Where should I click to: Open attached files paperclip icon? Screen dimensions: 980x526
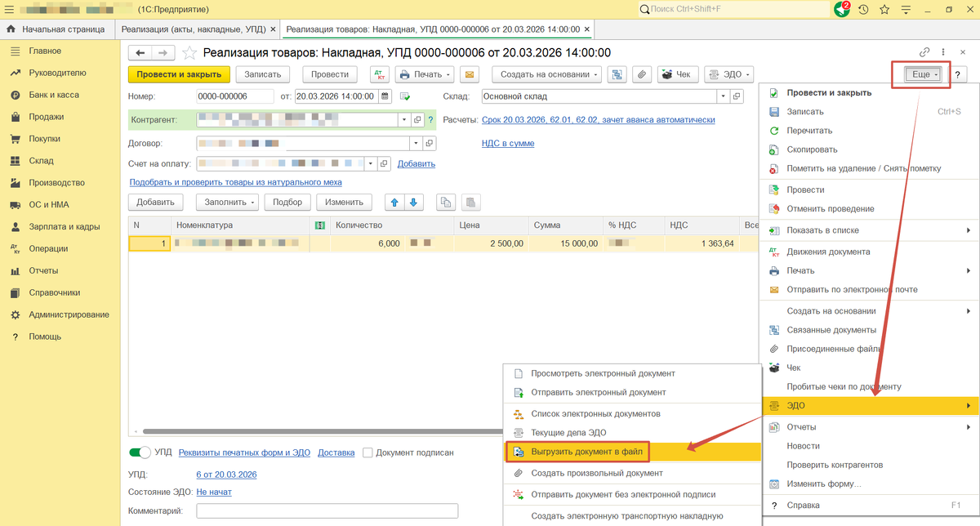pos(642,74)
